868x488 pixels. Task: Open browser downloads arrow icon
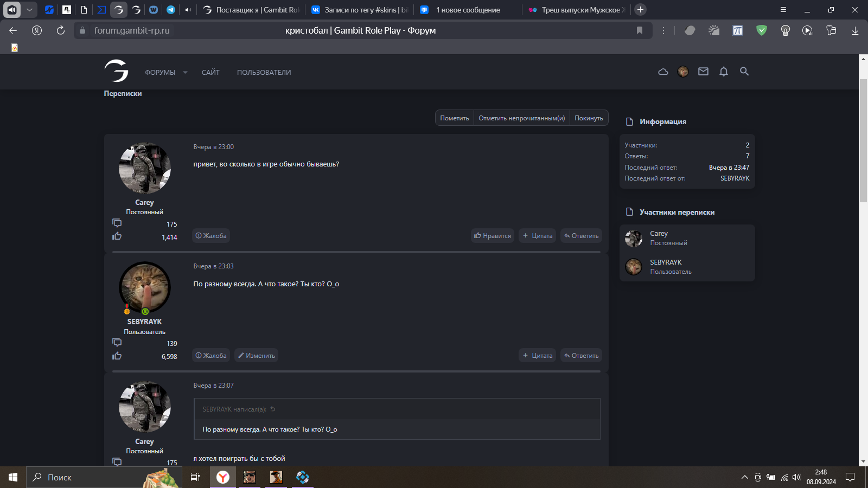coord(855,30)
